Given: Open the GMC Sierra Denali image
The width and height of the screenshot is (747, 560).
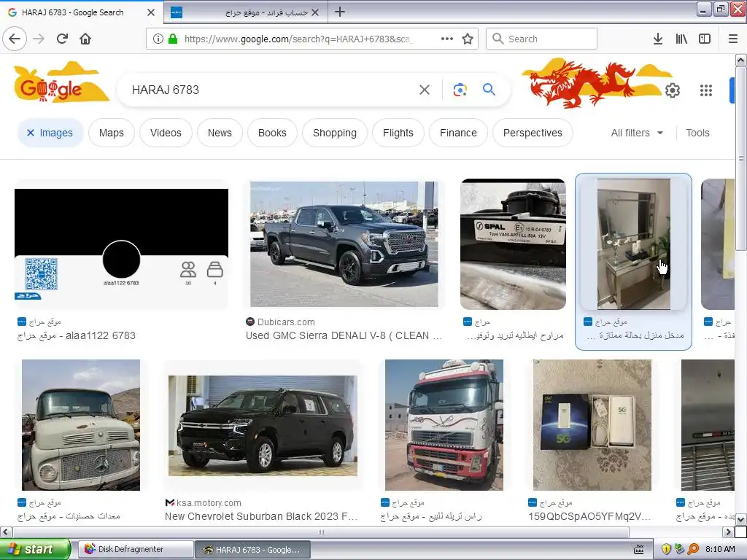Looking at the screenshot, I should 344,244.
